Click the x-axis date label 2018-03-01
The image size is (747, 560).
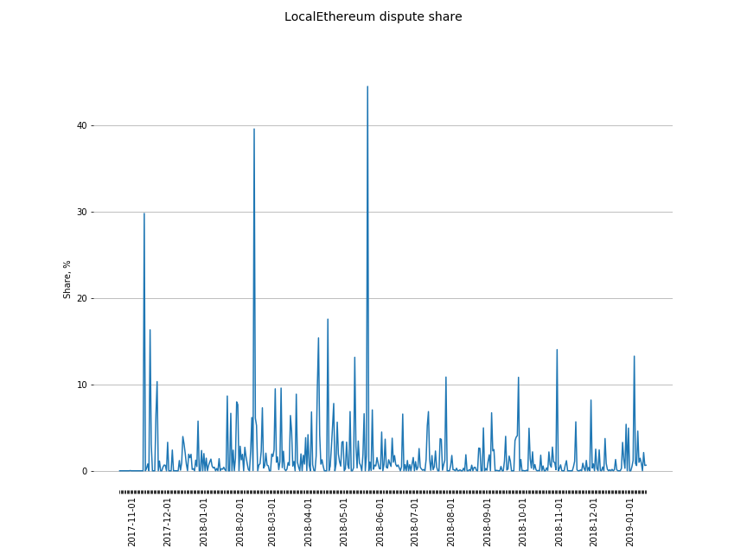[x=271, y=522]
